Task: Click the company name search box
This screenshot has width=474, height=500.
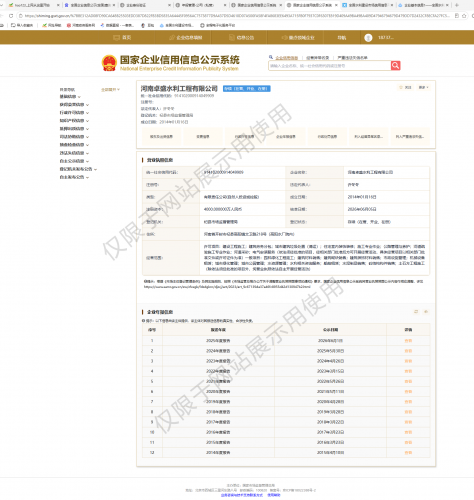Action: (x=329, y=66)
